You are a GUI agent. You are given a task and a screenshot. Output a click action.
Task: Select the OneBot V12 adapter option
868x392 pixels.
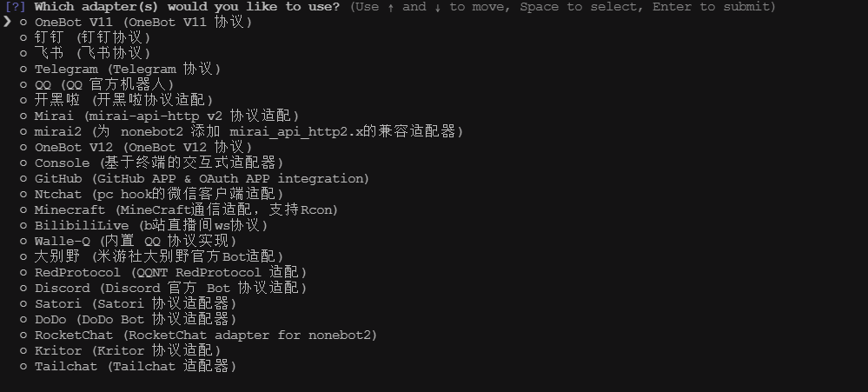coord(136,147)
